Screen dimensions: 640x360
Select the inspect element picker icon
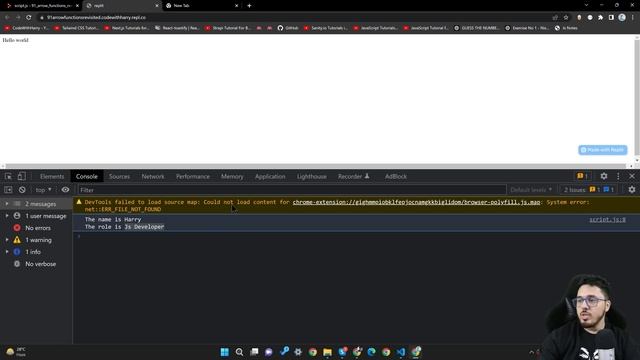[x=8, y=176]
